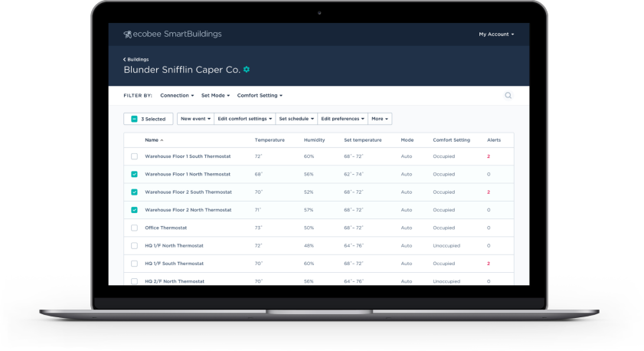Click 48% humidity of HQ 1/F North Thermostat

(x=309, y=246)
